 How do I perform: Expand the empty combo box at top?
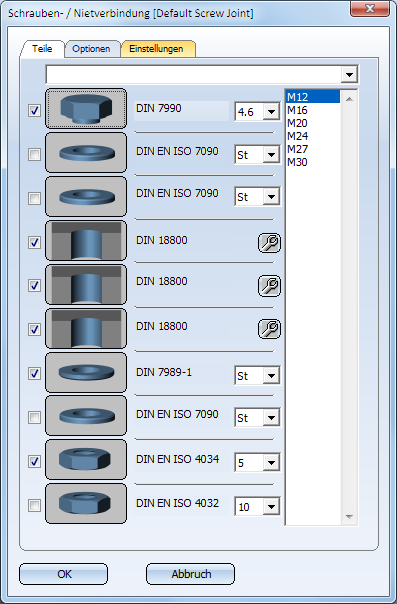pos(349,74)
